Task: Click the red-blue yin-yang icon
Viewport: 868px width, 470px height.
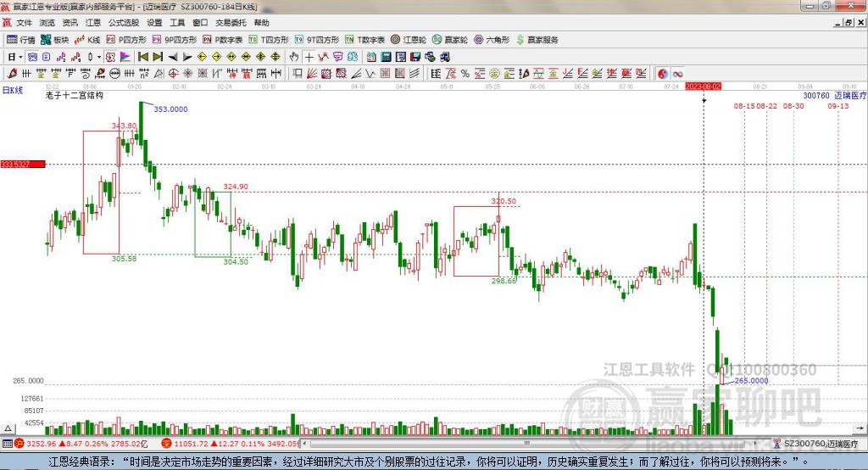Action: (663, 74)
